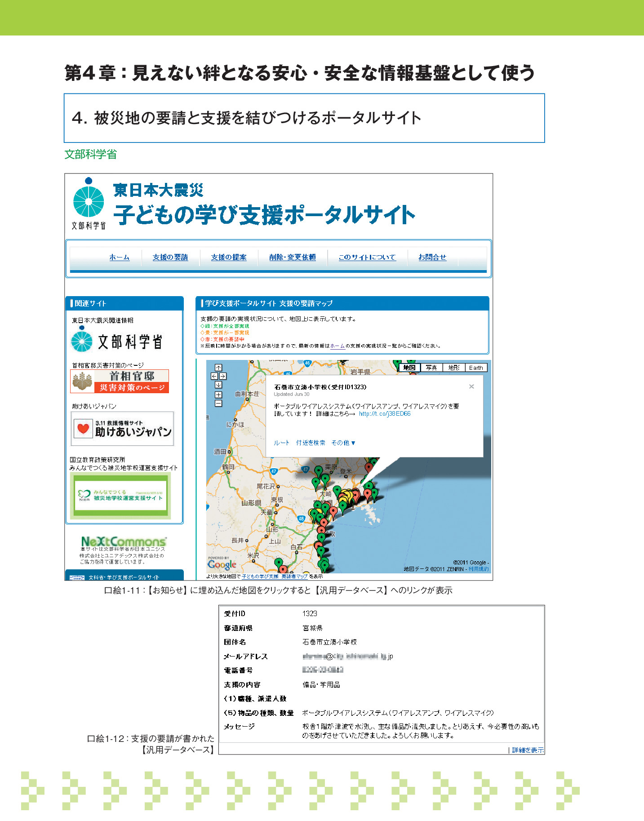Close the 石巻市立湊小学校 info balloon

tap(471, 386)
